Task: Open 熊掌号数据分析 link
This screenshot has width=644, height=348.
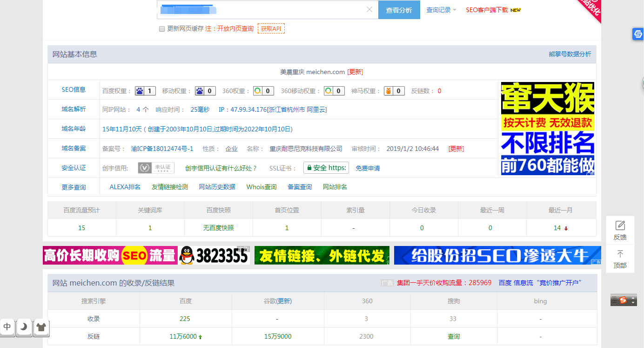Action: click(x=570, y=54)
